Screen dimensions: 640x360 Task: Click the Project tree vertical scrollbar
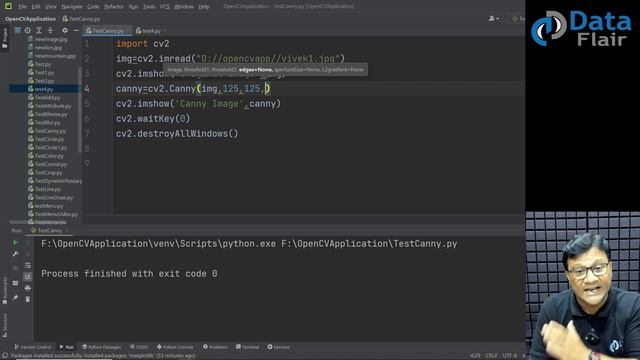79,109
